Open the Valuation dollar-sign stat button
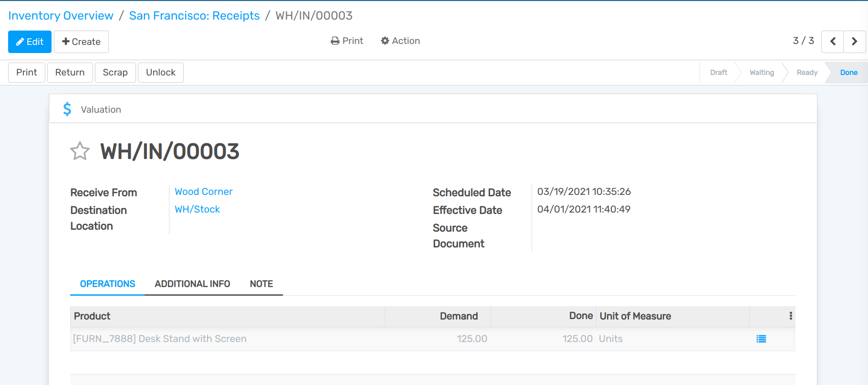The width and height of the screenshot is (868, 385). coord(92,109)
